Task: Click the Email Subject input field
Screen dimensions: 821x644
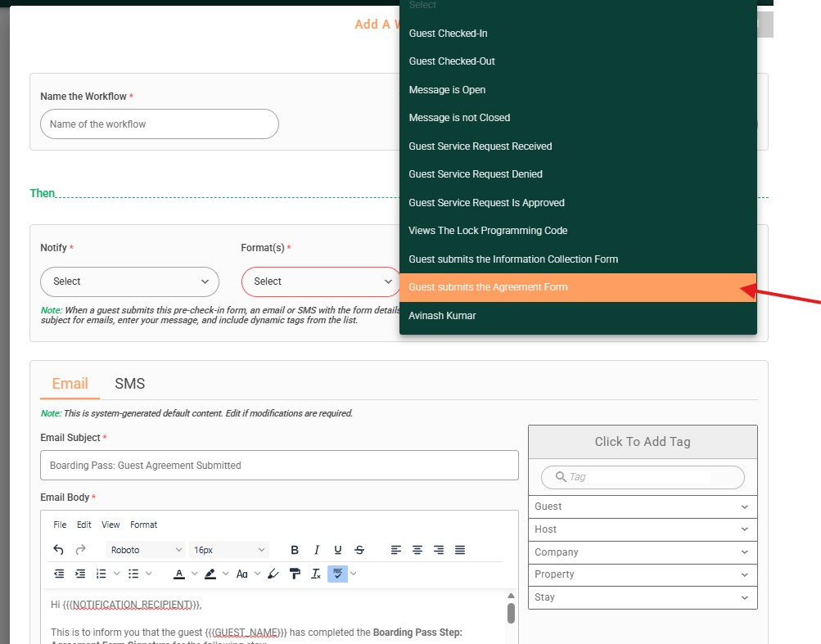Action: point(279,466)
